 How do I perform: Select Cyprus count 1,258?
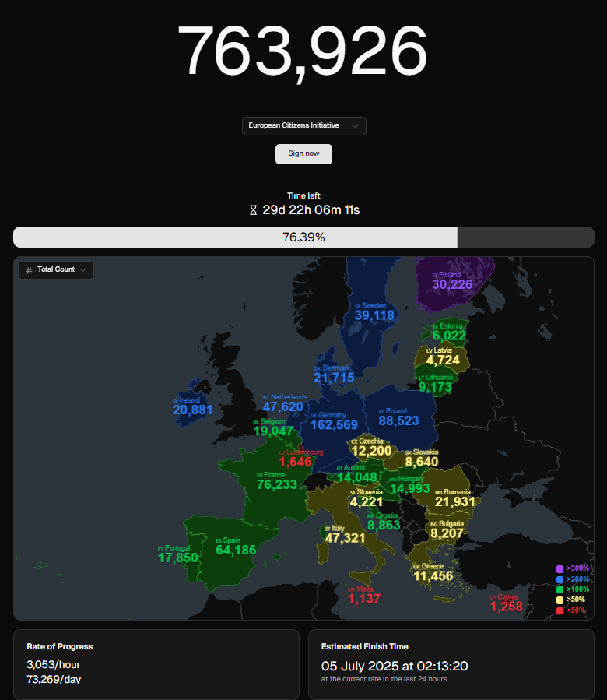tap(506, 607)
